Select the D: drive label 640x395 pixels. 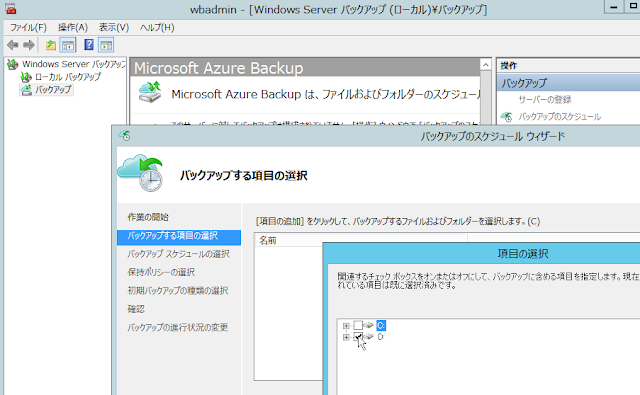(381, 337)
